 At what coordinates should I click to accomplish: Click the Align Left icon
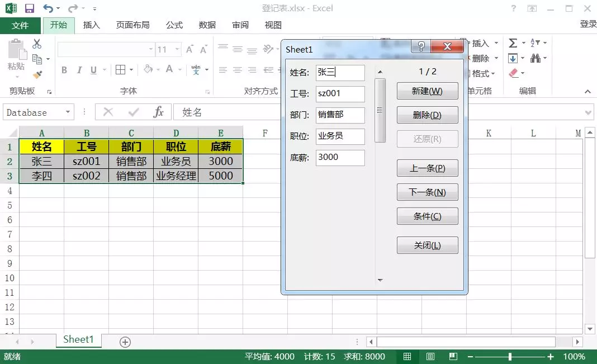coord(223,70)
